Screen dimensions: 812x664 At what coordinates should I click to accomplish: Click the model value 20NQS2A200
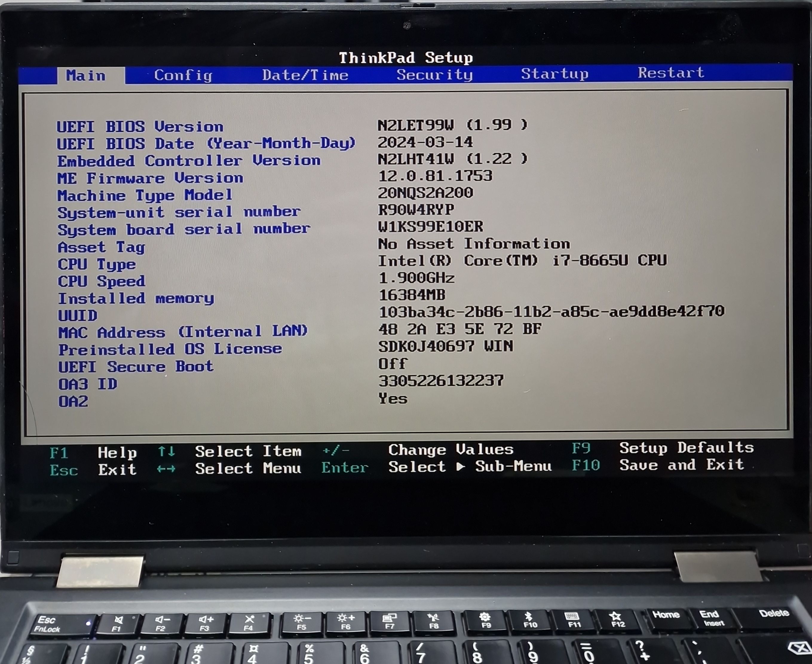click(x=425, y=193)
